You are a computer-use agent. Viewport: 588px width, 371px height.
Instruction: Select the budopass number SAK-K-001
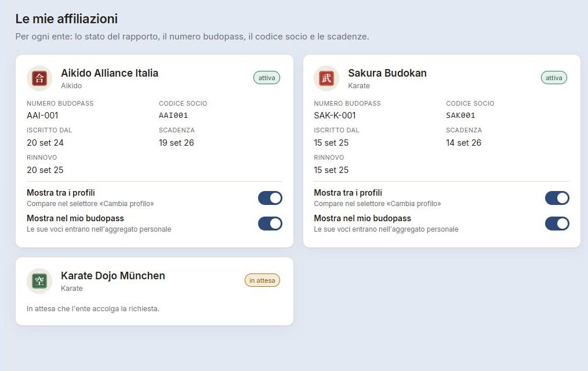pos(335,116)
